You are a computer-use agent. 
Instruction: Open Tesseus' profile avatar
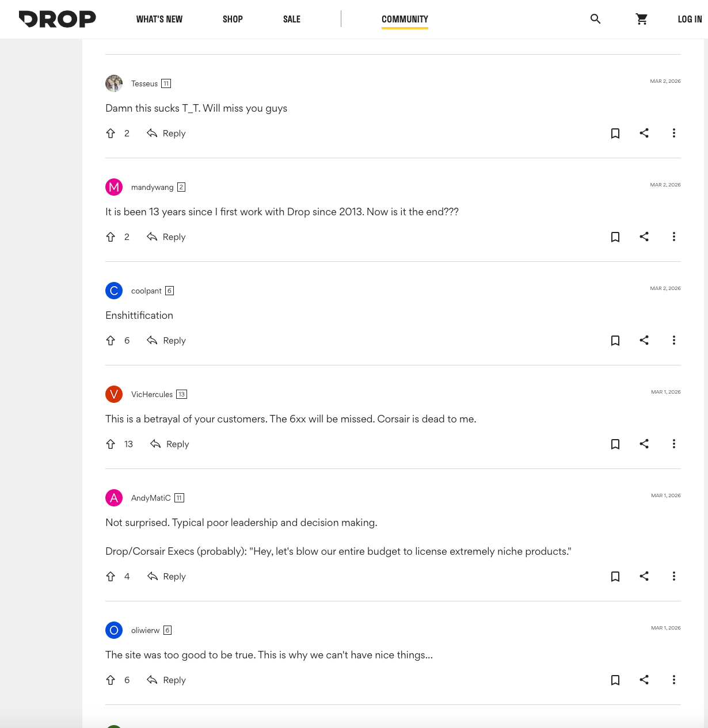coord(114,83)
